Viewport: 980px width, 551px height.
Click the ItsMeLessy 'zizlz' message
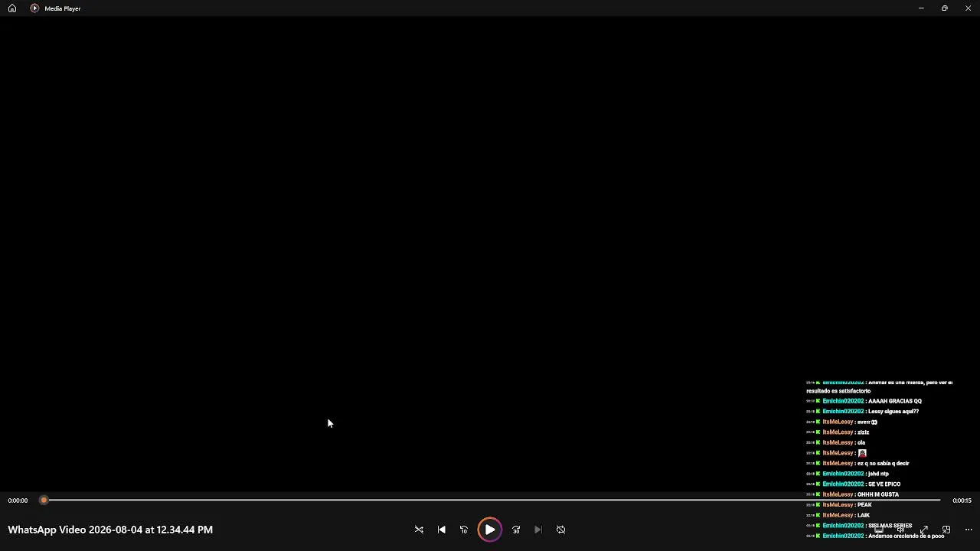[x=838, y=432]
